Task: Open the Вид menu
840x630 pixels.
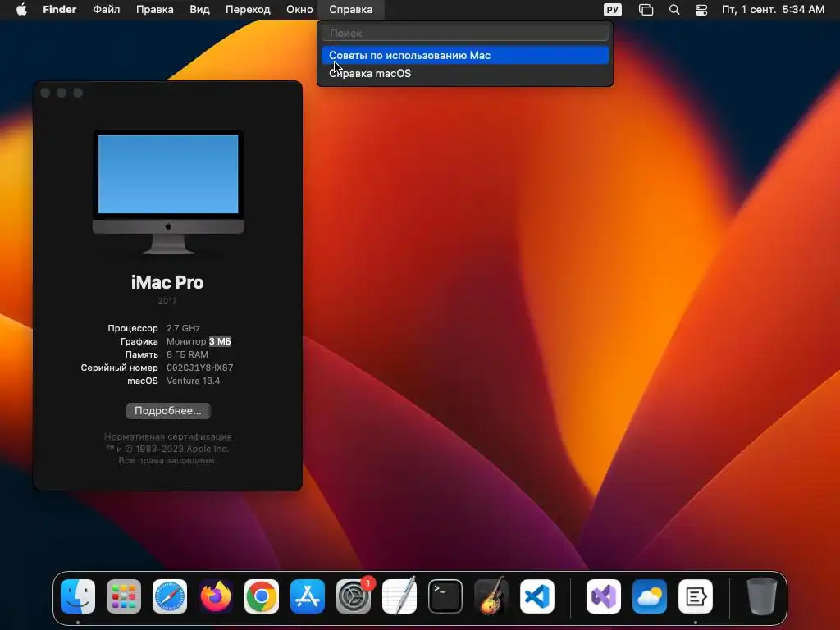Action: [199, 10]
